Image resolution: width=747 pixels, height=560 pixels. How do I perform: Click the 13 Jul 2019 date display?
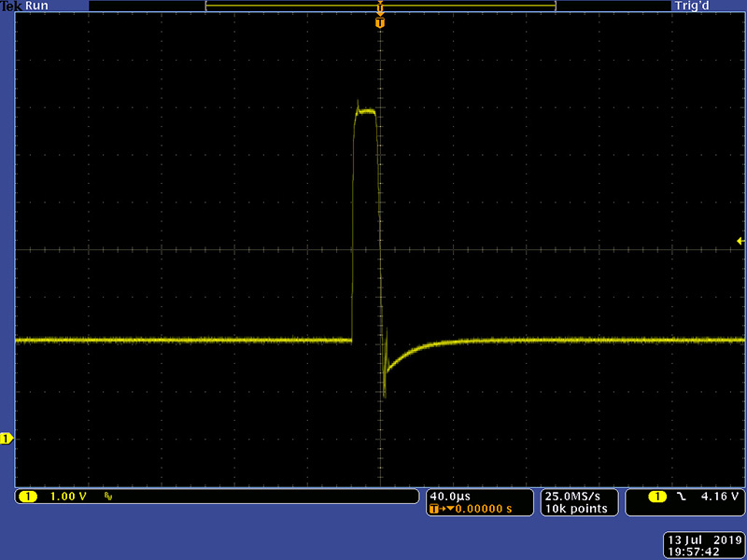[701, 540]
